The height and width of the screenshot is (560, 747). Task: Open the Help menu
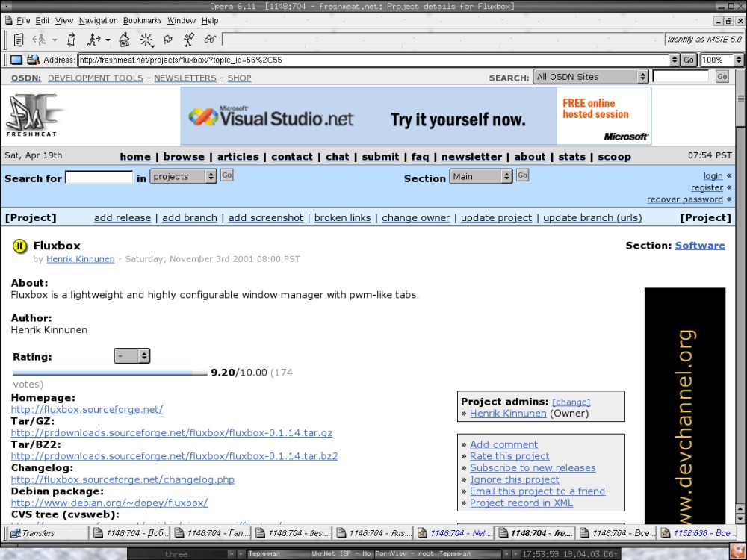210,20
